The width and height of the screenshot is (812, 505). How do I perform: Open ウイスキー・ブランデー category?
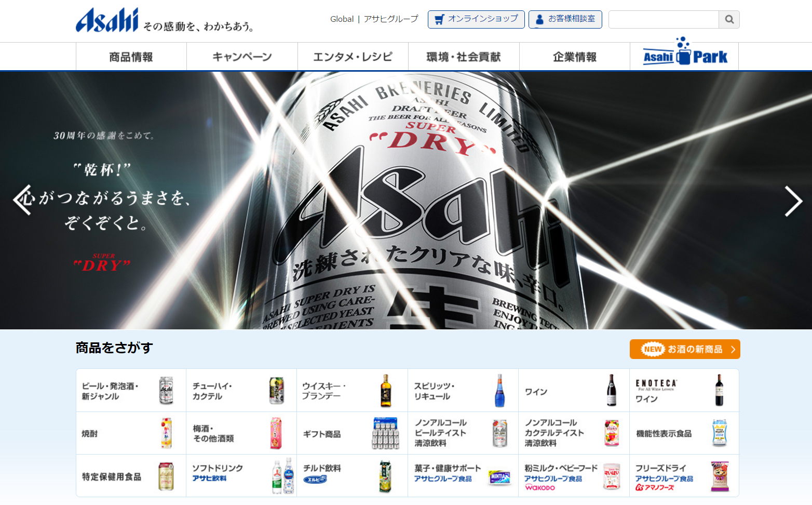coord(352,390)
